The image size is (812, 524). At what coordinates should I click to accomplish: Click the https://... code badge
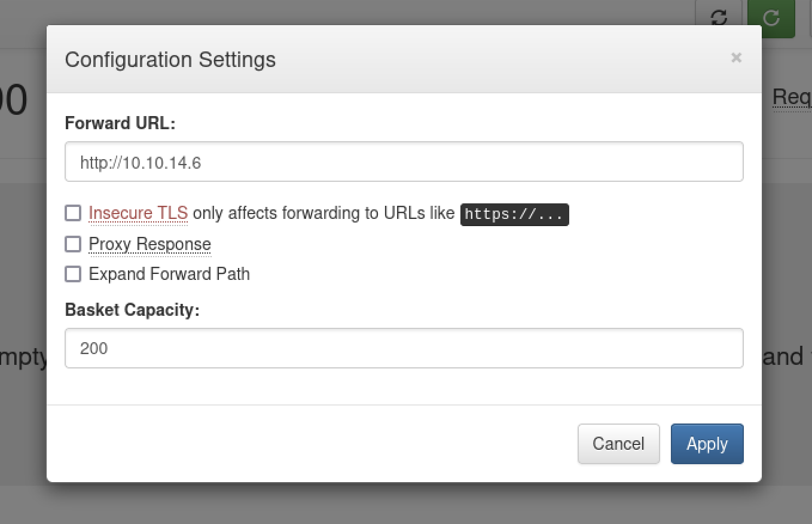coord(514,214)
